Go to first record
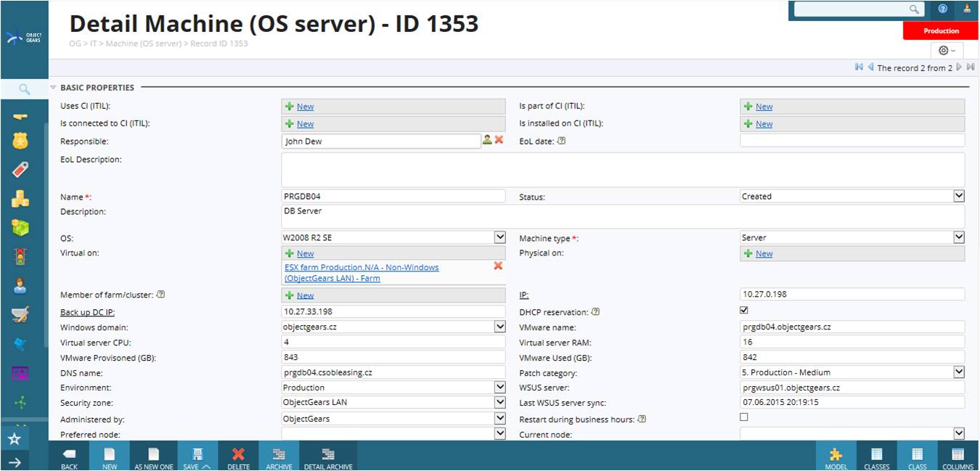Screen dimensions: 980x471 859,67
